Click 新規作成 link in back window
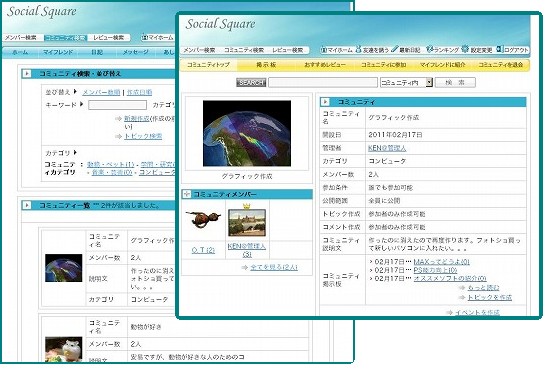 [x=137, y=118]
